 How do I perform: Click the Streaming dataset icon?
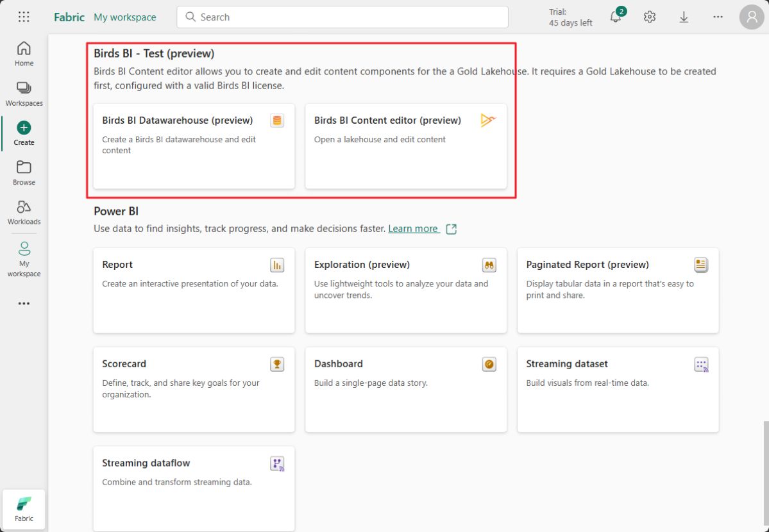(701, 365)
